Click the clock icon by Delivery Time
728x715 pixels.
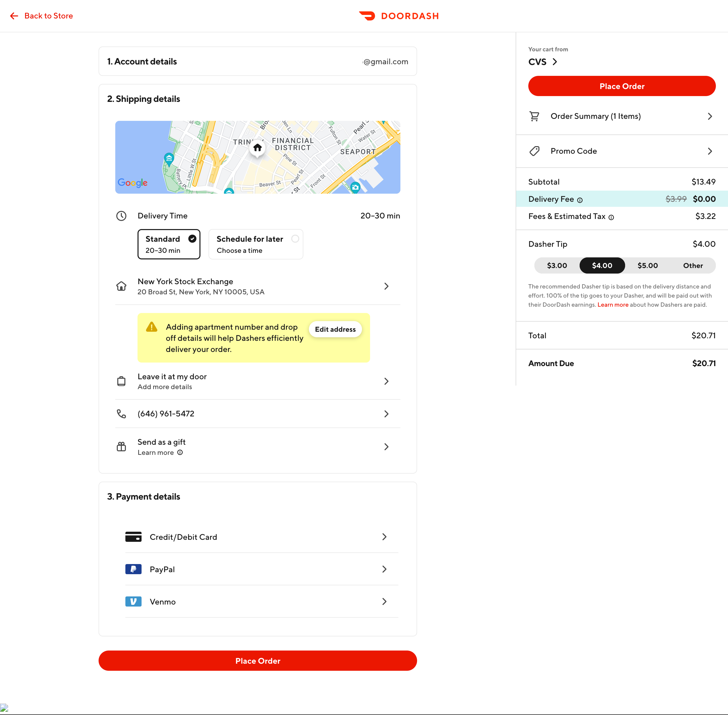pyautogui.click(x=121, y=216)
